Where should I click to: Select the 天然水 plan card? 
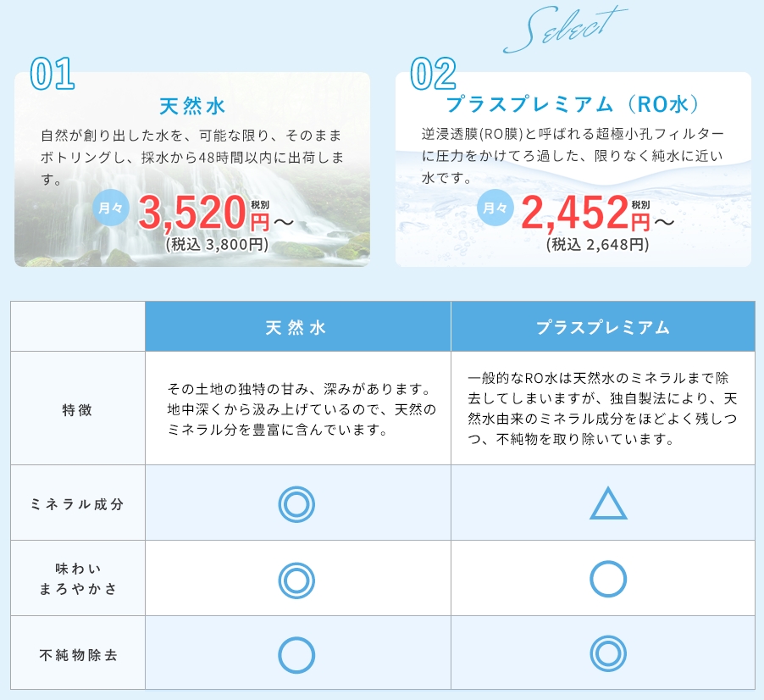192,169
